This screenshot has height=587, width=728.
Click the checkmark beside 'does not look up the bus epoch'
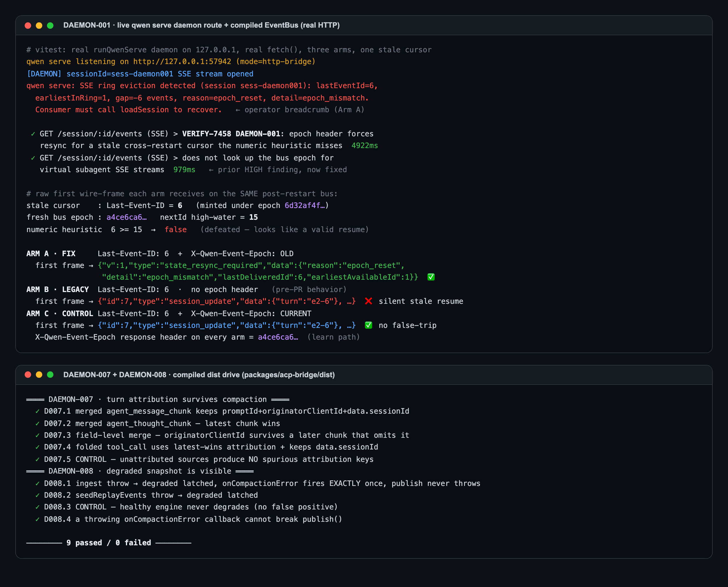coord(33,158)
